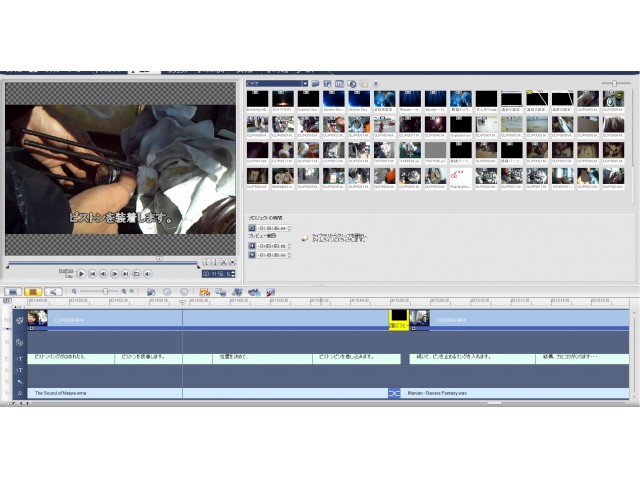Click the Play button under the preview
The width and height of the screenshot is (640, 480).
click(81, 273)
